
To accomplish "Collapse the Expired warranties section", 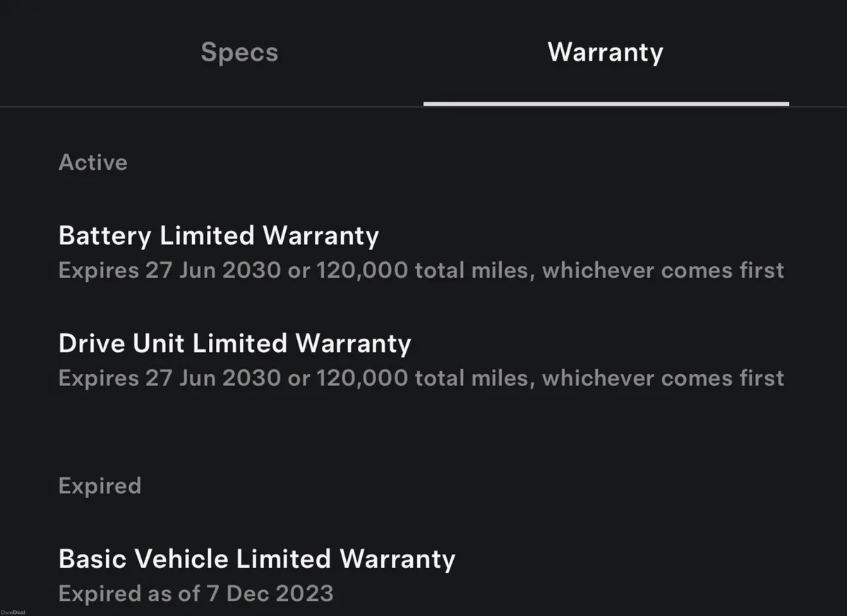I will pos(100,485).
